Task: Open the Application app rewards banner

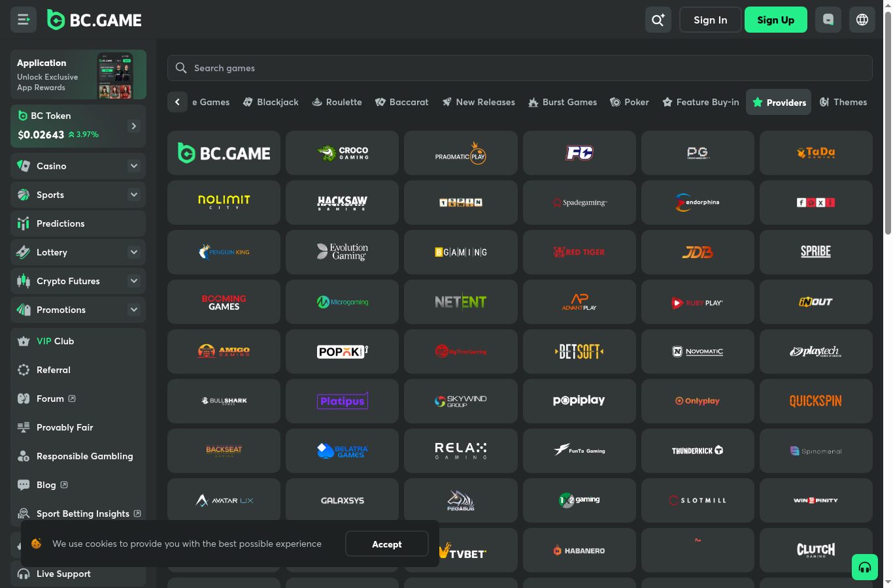Action: coord(78,74)
